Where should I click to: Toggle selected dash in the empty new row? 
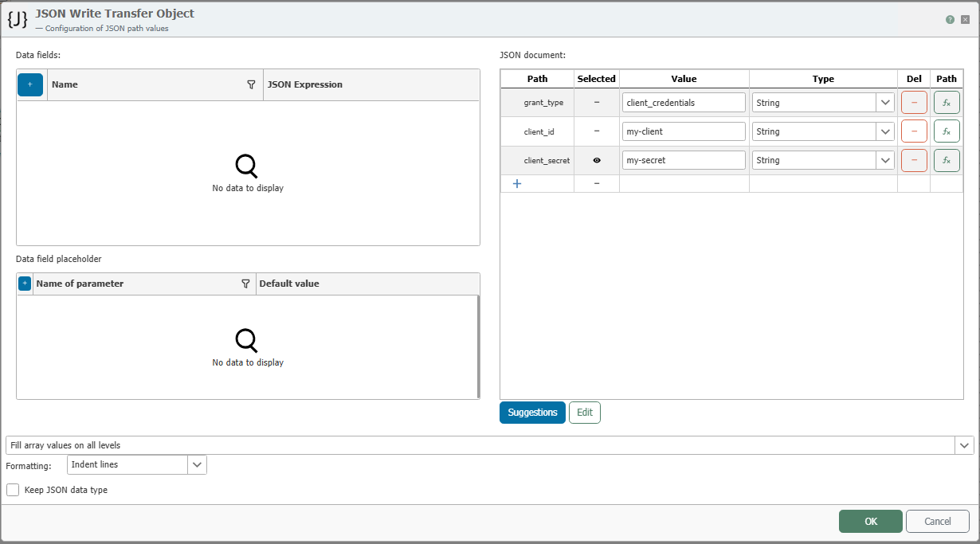point(597,183)
